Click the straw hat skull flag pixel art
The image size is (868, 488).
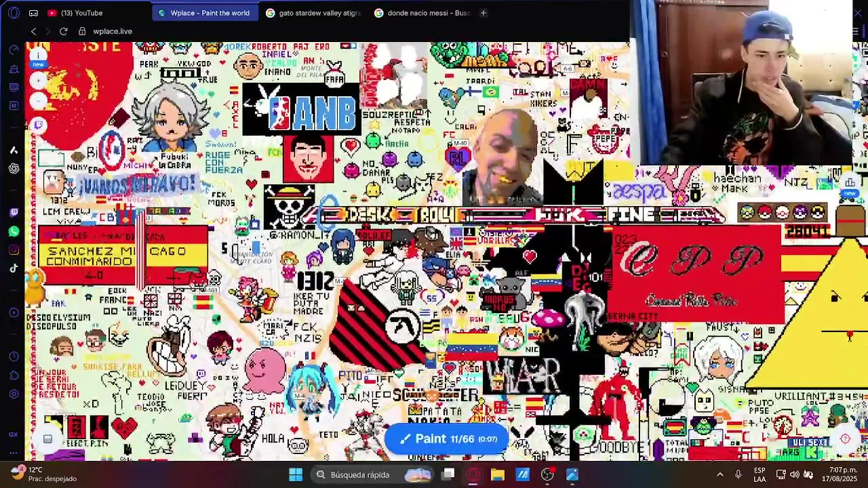[290, 206]
